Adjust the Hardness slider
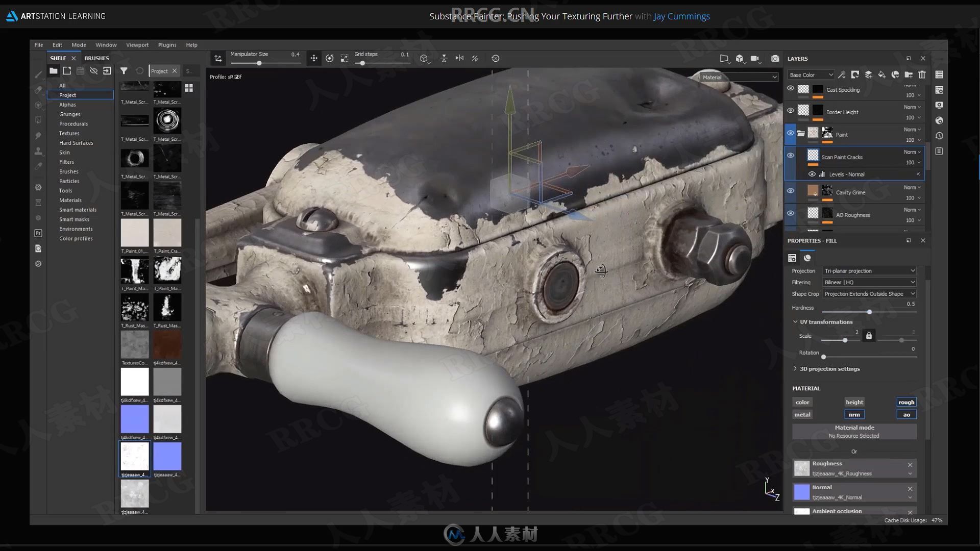980x551 pixels. (869, 312)
